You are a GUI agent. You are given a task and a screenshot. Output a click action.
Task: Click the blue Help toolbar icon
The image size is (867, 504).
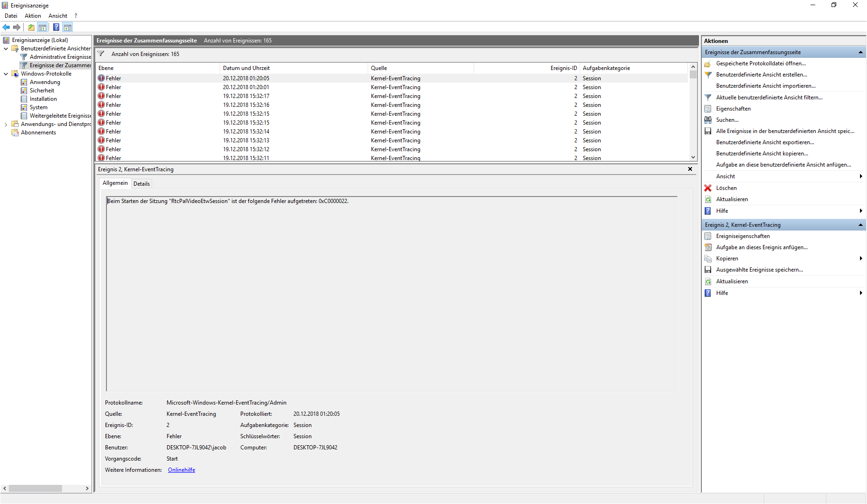(x=56, y=28)
